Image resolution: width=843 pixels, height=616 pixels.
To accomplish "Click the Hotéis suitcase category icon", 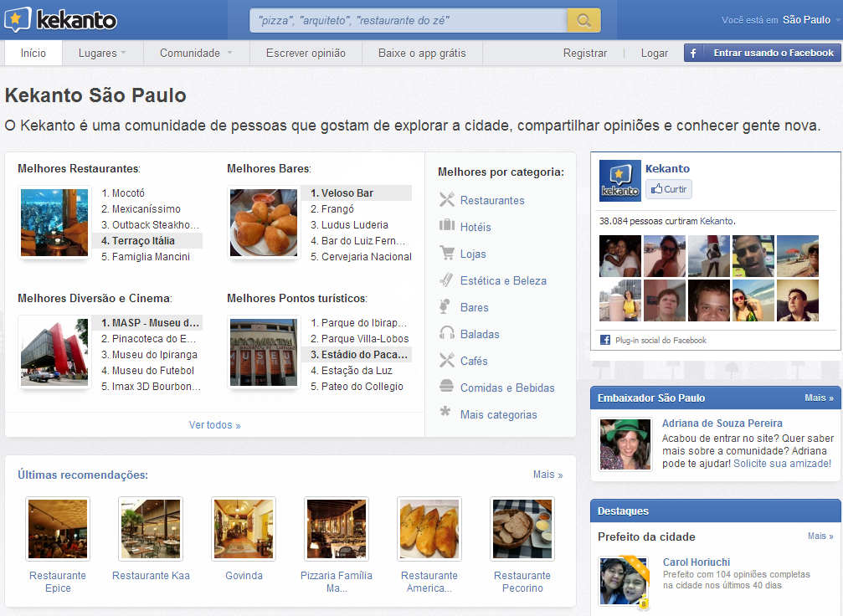I will pos(447,224).
